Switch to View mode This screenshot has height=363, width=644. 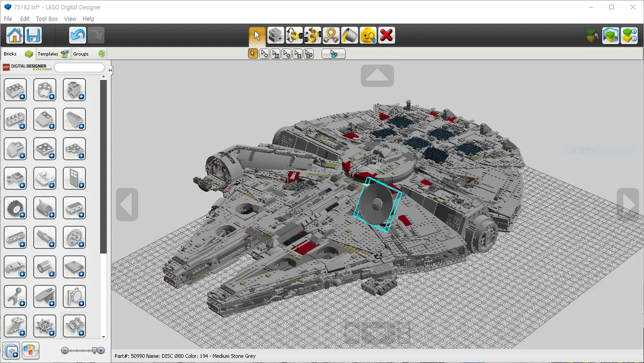611,35
